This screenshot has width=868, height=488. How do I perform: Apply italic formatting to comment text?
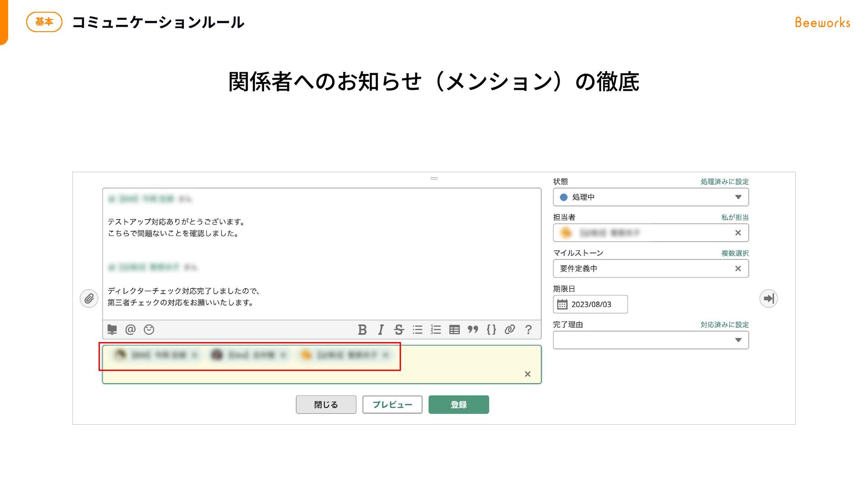coord(381,329)
